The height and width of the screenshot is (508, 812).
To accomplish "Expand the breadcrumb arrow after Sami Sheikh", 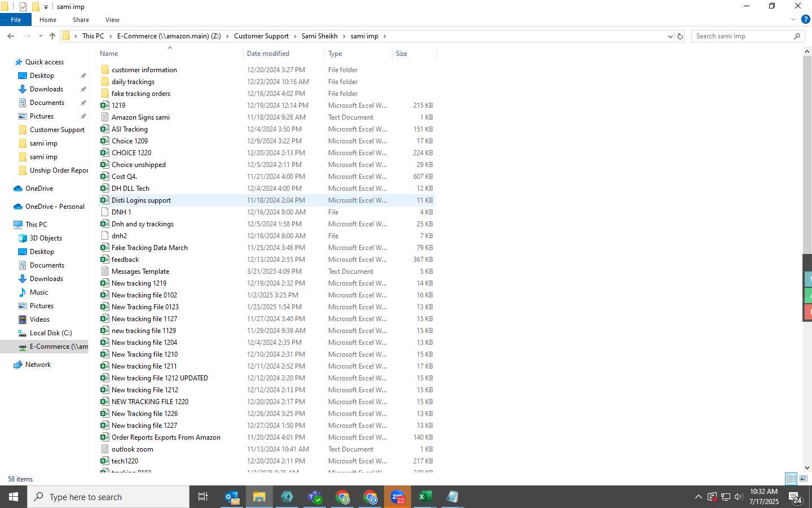I will coord(344,36).
